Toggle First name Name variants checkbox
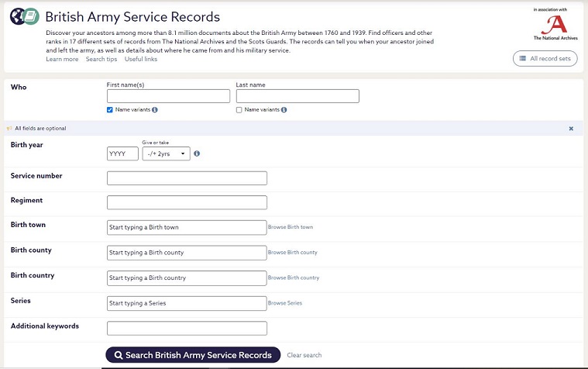 click(x=109, y=110)
